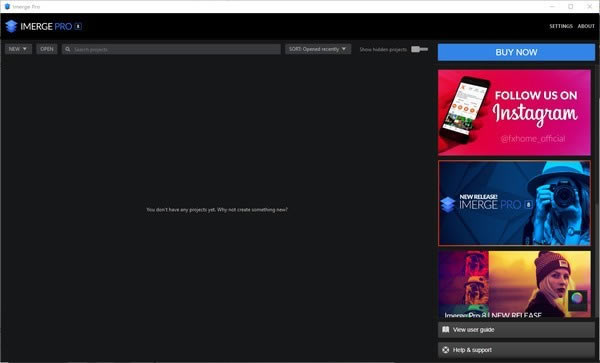Toggle Show hidden projects switch
This screenshot has height=363, width=600.
(x=419, y=49)
